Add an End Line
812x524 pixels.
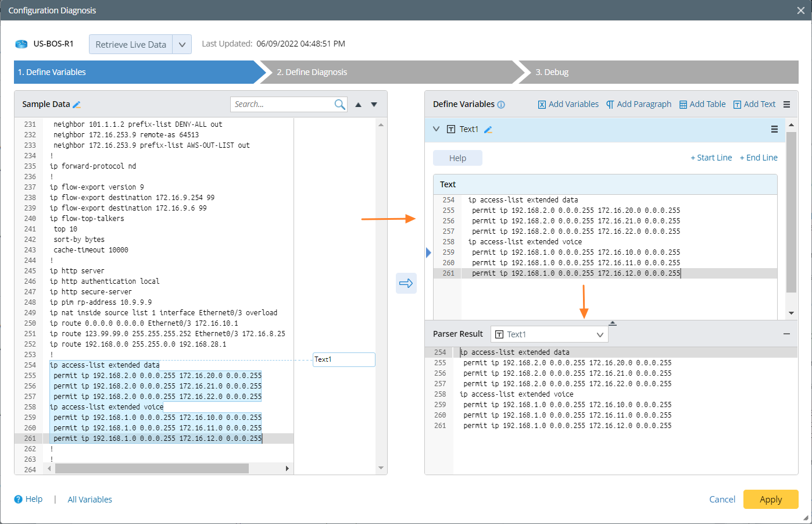point(759,158)
